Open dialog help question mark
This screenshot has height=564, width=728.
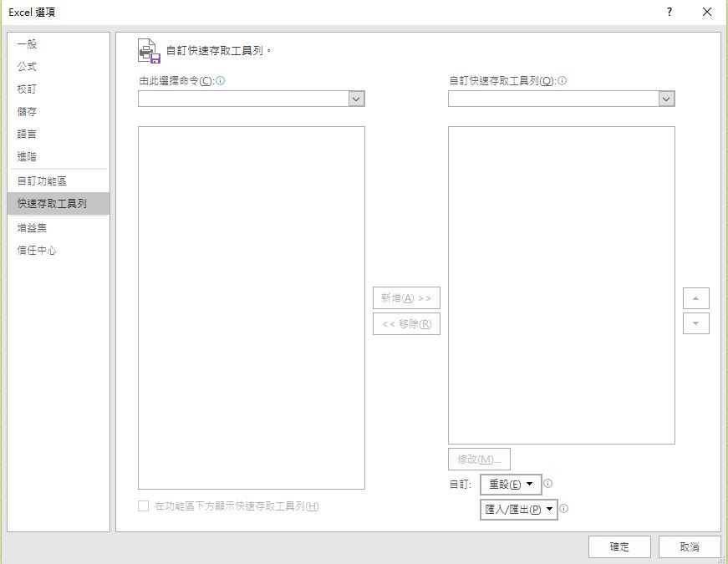click(x=669, y=12)
